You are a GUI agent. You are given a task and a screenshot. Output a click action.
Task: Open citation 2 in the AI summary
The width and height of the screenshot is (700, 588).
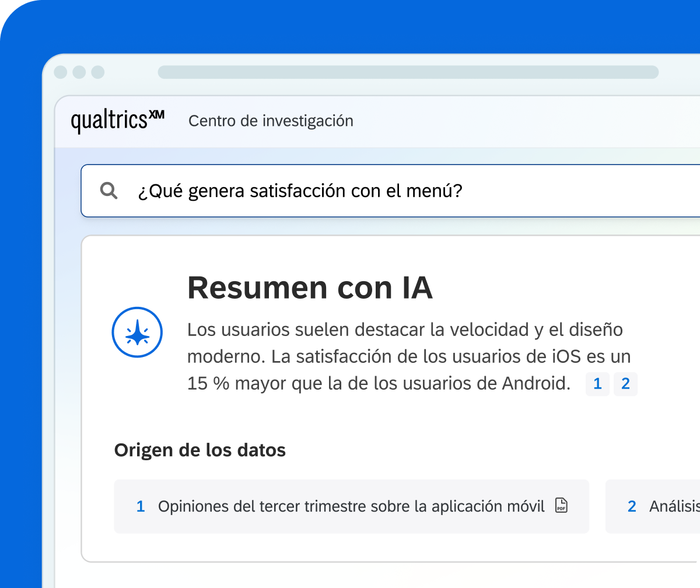click(625, 384)
